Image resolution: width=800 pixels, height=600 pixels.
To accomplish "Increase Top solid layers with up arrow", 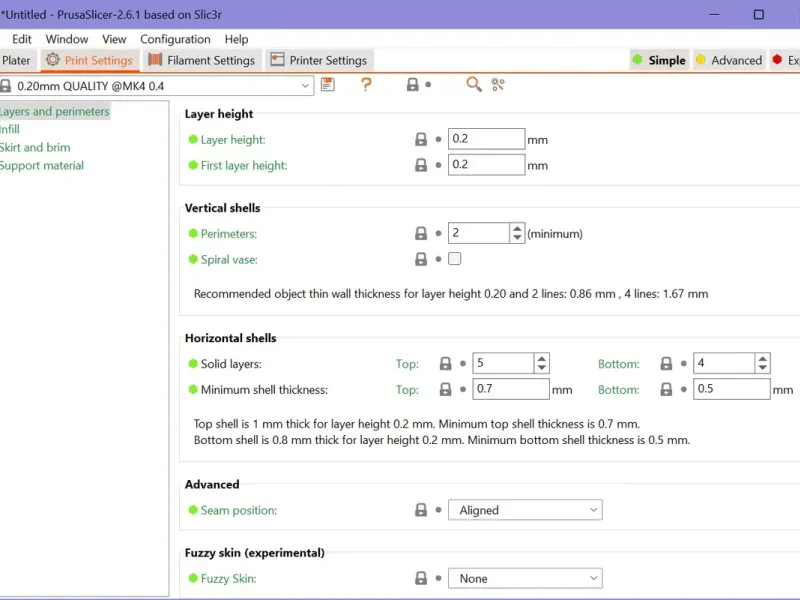I will click(x=542, y=359).
